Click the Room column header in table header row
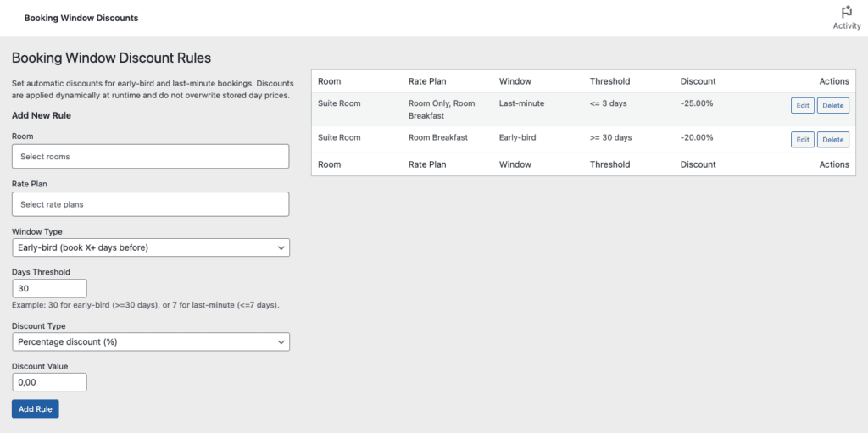The width and height of the screenshot is (868, 433). pyautogui.click(x=329, y=81)
